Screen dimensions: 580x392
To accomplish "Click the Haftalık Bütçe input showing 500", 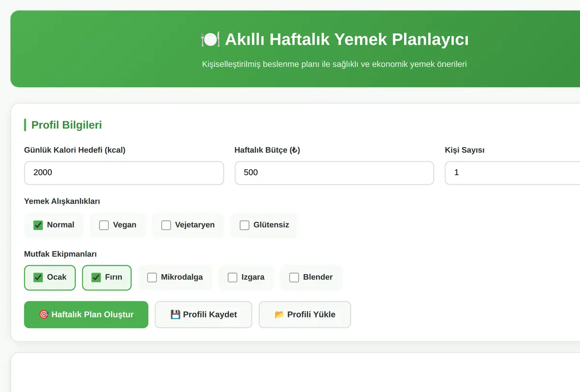I will 334,173.
